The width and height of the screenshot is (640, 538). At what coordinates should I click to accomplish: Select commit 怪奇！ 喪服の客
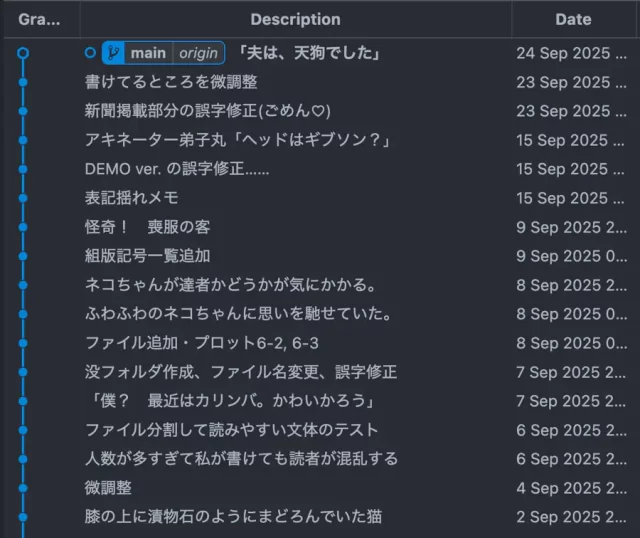click(147, 227)
